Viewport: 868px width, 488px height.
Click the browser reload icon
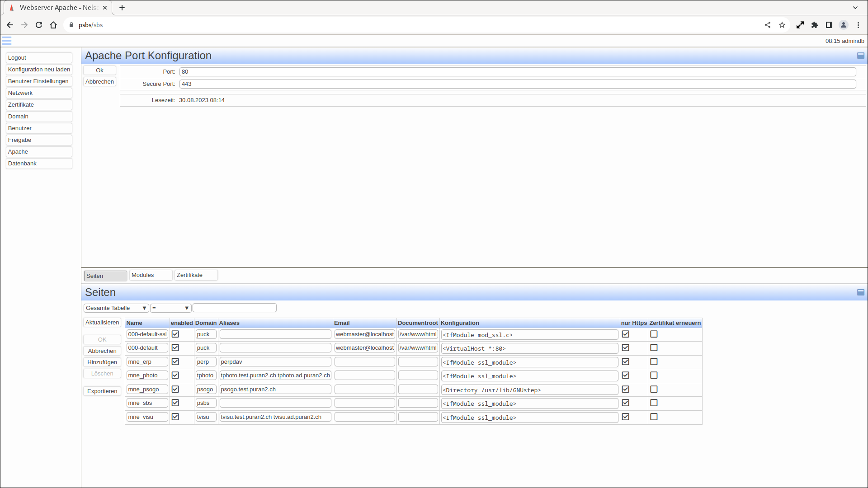tap(39, 25)
